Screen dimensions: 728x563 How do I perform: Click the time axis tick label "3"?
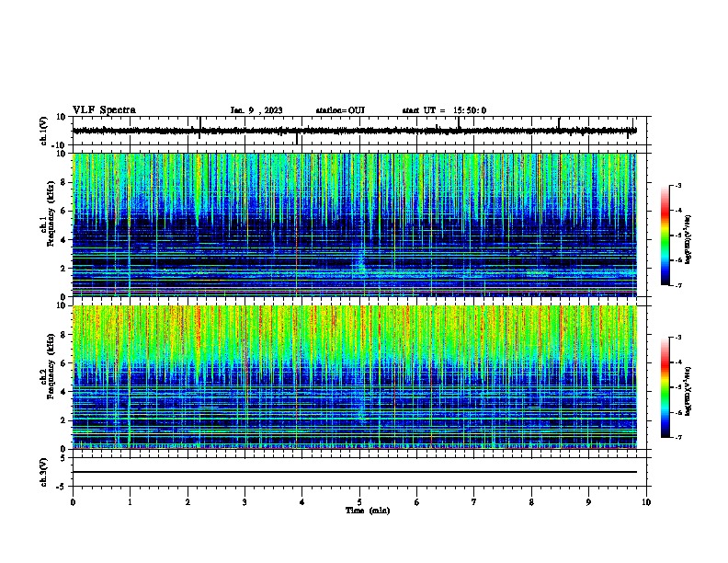(x=245, y=502)
